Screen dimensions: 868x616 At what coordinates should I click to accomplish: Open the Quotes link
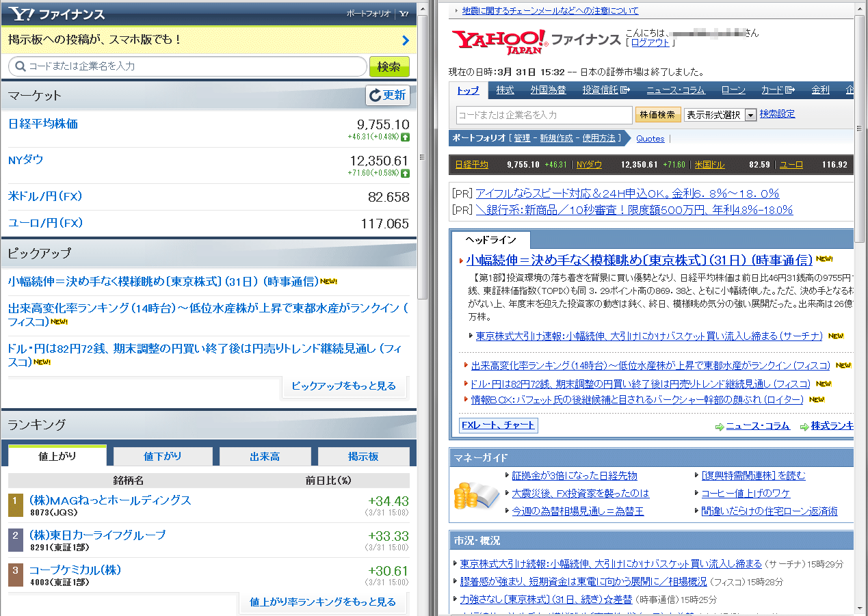click(x=650, y=139)
